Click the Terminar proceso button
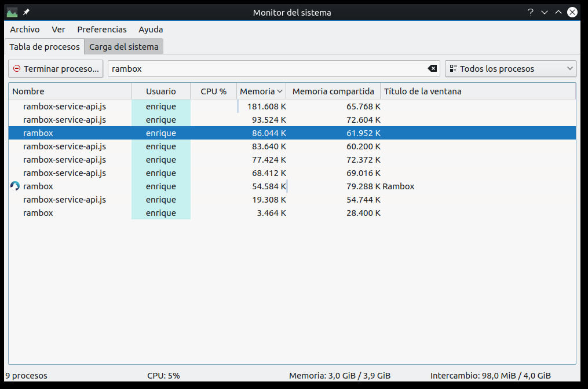This screenshot has height=389, width=588. [x=56, y=68]
